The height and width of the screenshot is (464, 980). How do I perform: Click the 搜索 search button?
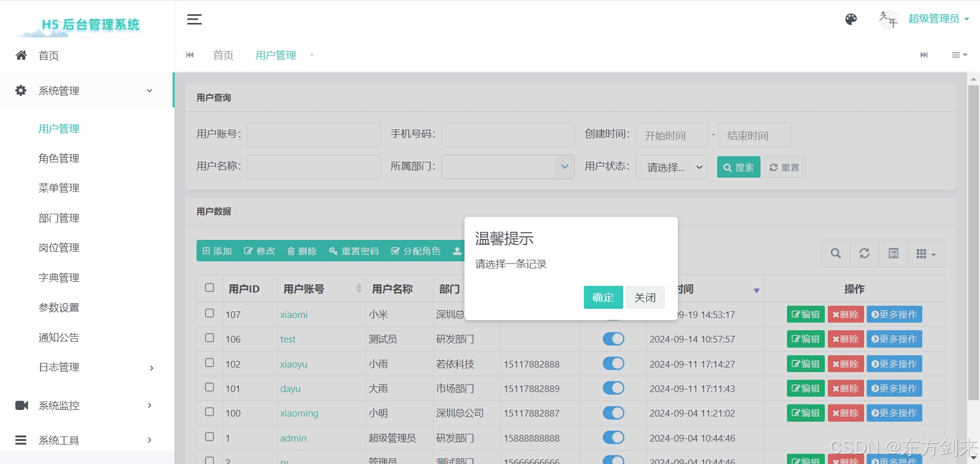click(739, 167)
